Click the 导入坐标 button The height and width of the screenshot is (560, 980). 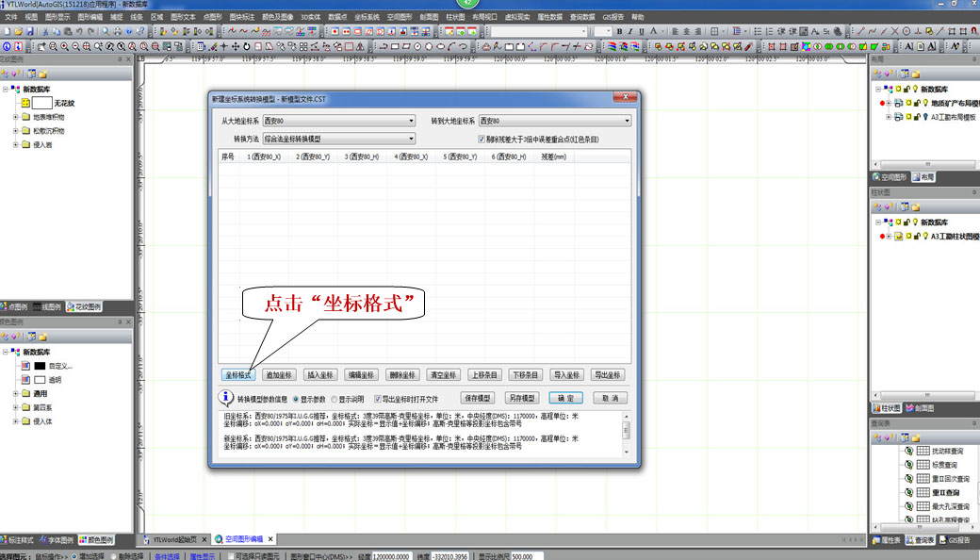point(566,375)
